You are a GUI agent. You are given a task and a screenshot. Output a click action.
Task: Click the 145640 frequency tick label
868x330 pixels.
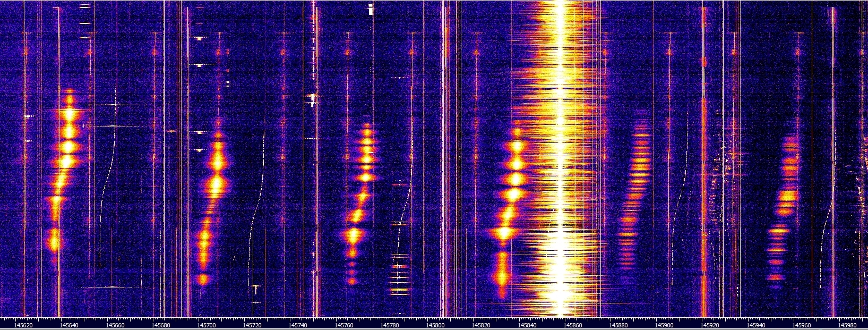click(x=69, y=324)
